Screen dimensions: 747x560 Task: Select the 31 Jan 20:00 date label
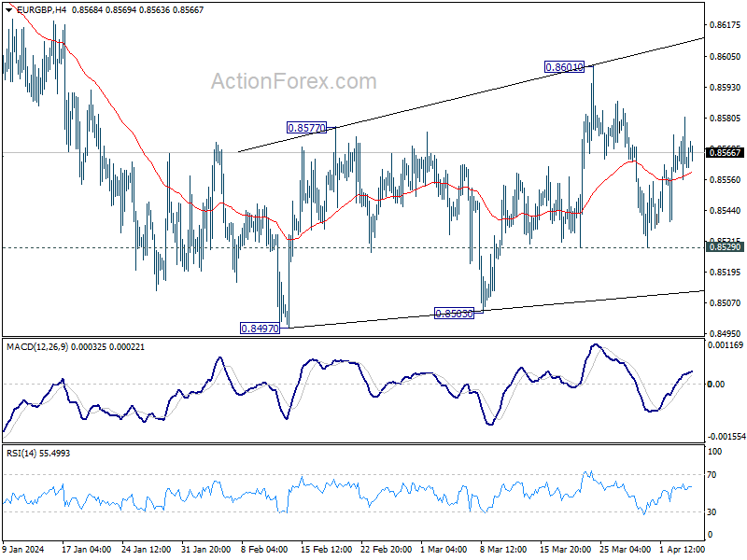(205, 549)
